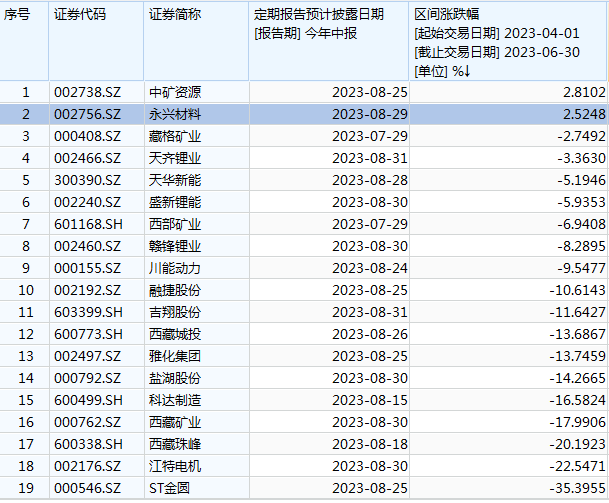Select the 天齐锂业 name cell
Viewport: 609px width, 503px height.
pos(175,158)
